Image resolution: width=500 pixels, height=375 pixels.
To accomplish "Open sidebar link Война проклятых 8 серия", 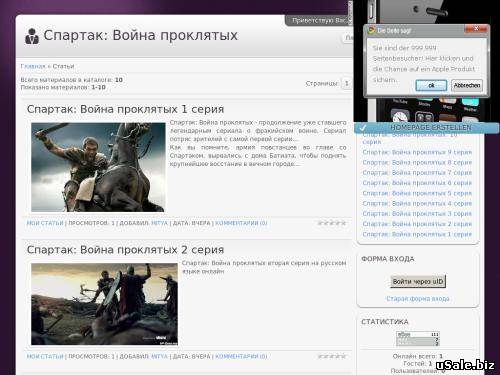I will [x=417, y=163].
